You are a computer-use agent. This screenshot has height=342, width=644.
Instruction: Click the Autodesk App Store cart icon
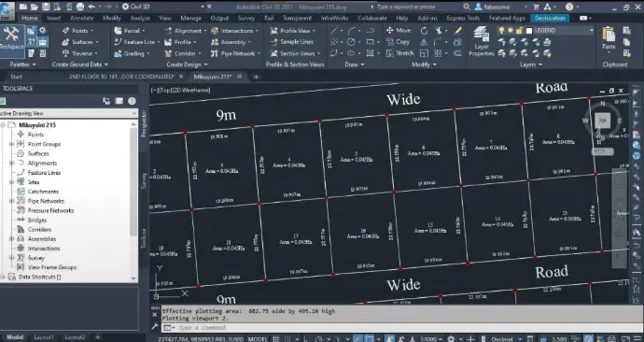point(536,7)
